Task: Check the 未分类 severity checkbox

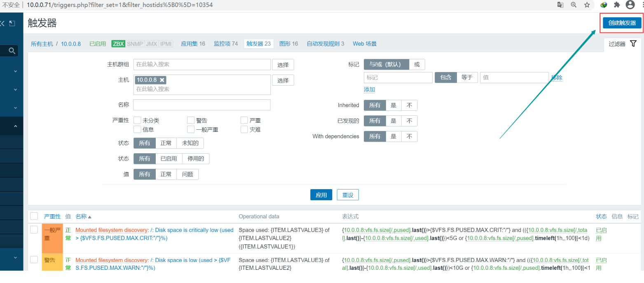Action: (x=138, y=120)
